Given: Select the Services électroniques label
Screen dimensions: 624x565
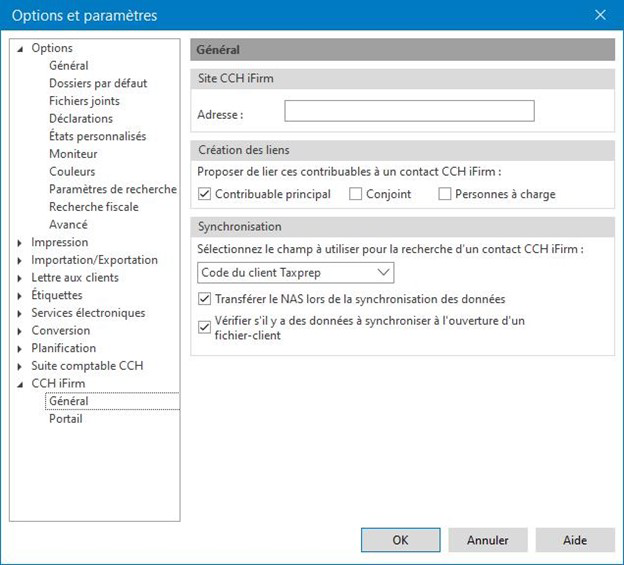Looking at the screenshot, I should pyautogui.click(x=88, y=313).
